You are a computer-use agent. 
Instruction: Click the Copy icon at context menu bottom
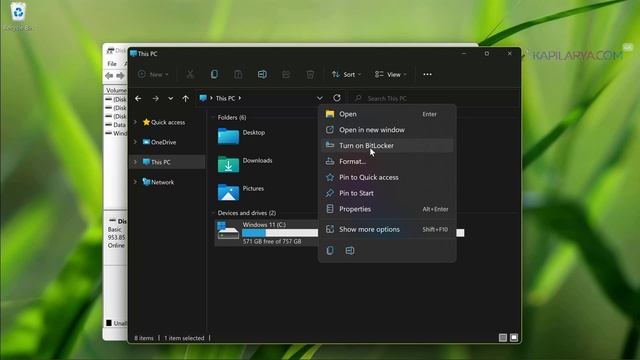(330, 250)
